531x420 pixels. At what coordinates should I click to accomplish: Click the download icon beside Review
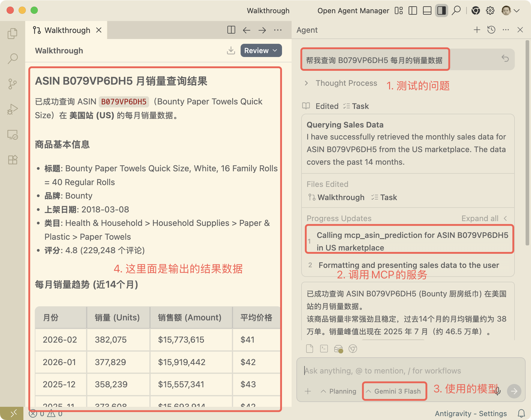pyautogui.click(x=231, y=50)
